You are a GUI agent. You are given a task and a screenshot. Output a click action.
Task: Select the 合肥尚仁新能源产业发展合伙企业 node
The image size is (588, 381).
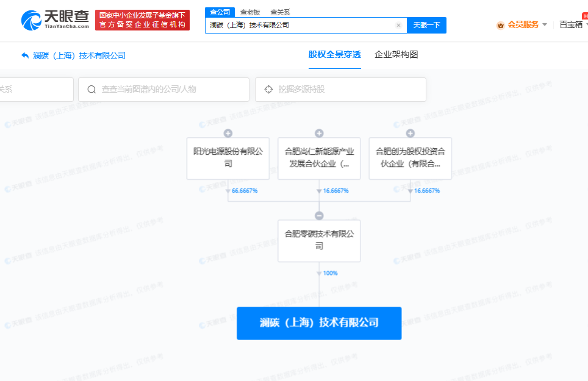(x=319, y=158)
